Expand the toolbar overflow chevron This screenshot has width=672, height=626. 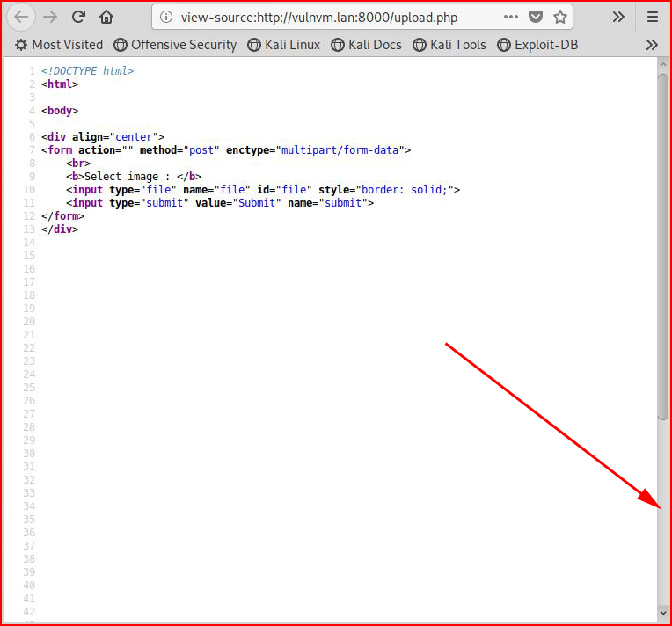click(618, 17)
